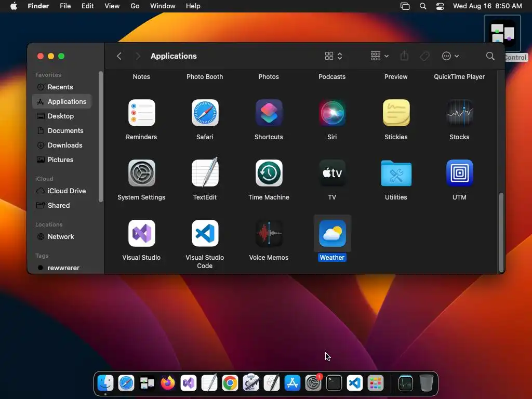Select iCloud Drive in the sidebar

click(x=62, y=191)
